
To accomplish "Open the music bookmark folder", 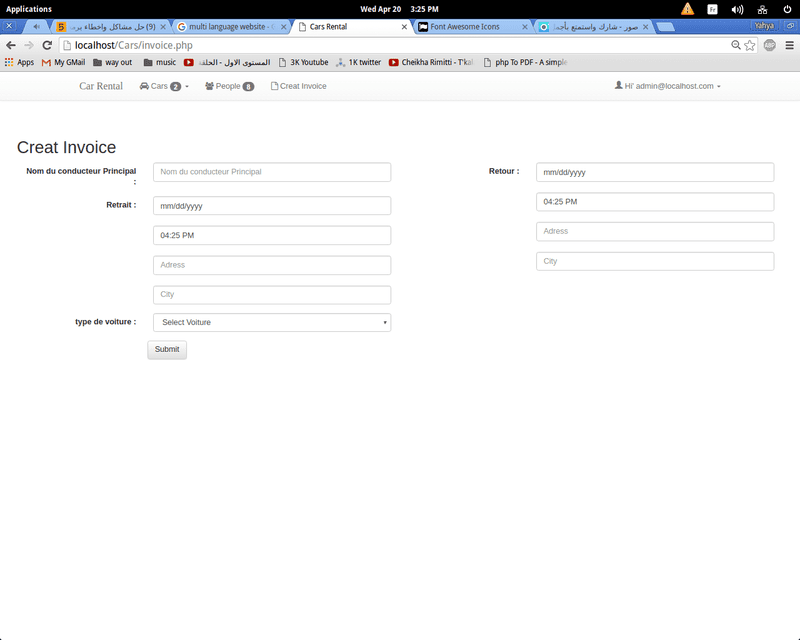I will pos(159,62).
